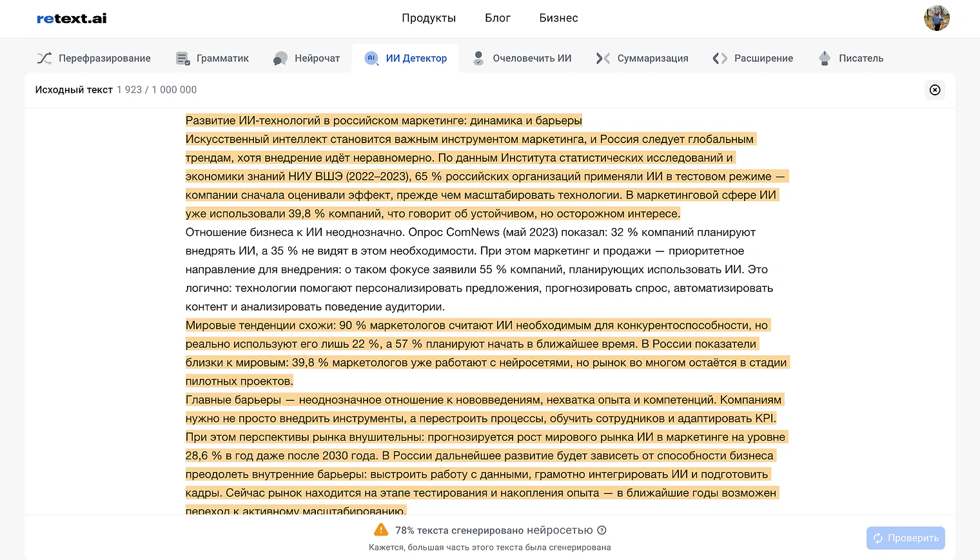This screenshot has width=980, height=560.
Task: Click the paragraph starting 'Отношение бизнеса к ИИ'
Action: click(479, 269)
